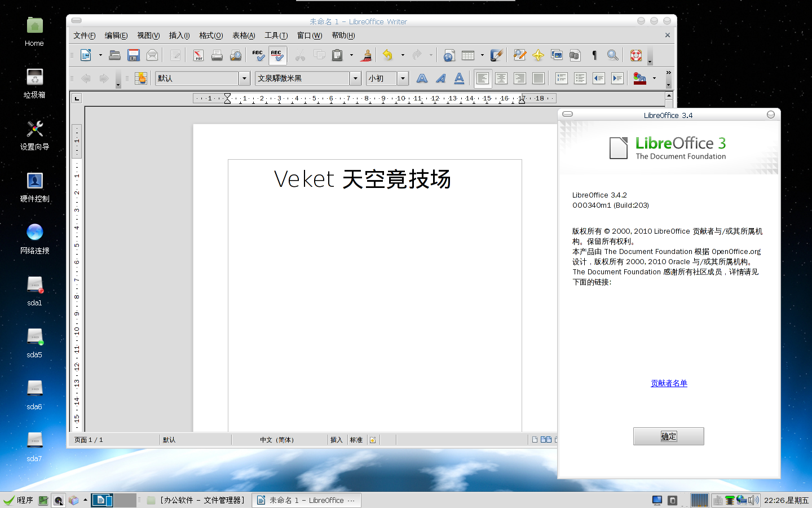Show draw functions toolbar
The image size is (812, 508).
tap(496, 55)
